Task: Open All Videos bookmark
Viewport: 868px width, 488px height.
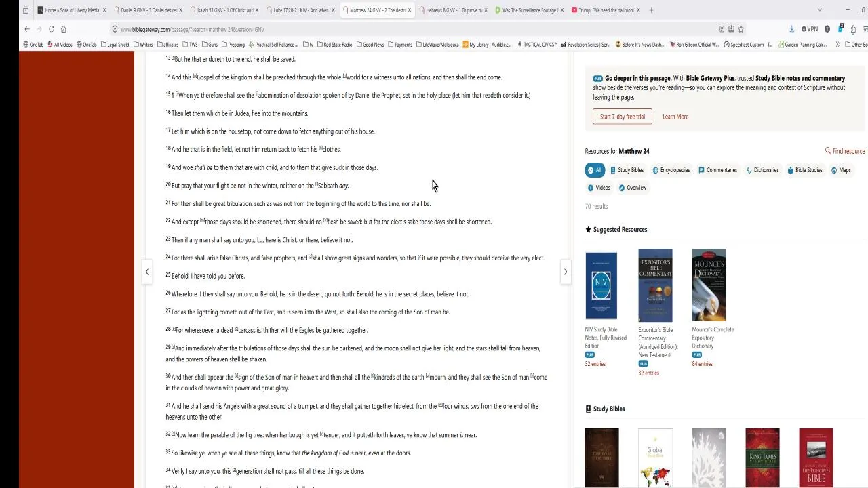Action: 60,45
